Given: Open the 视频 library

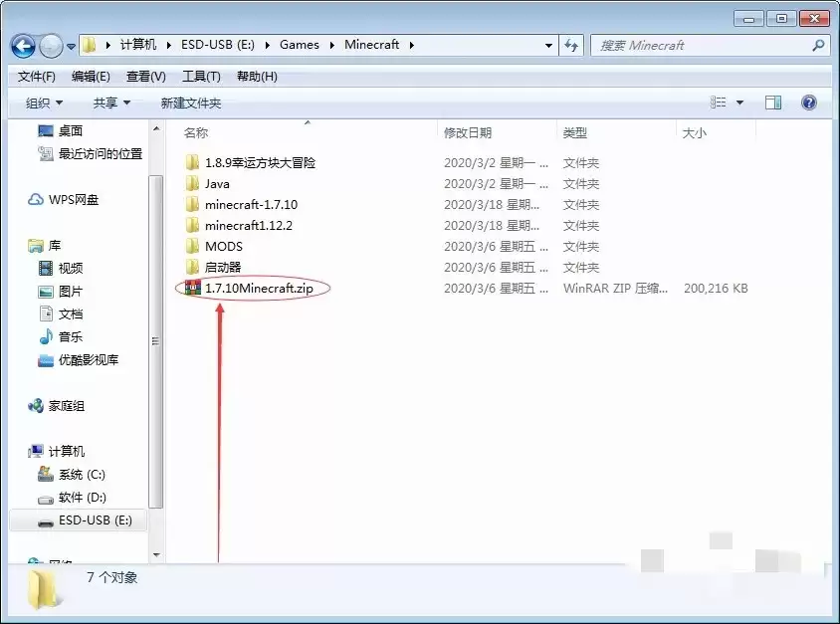Looking at the screenshot, I should [71, 268].
